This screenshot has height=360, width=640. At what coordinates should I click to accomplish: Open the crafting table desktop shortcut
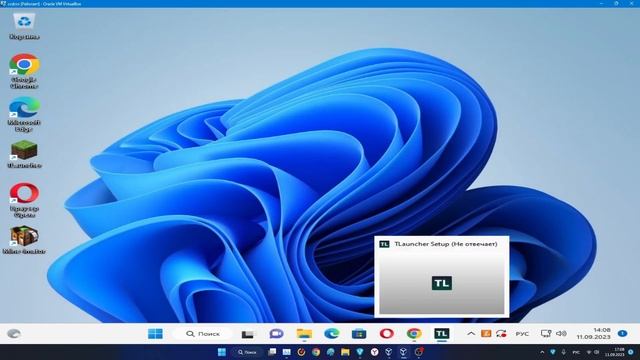24,240
